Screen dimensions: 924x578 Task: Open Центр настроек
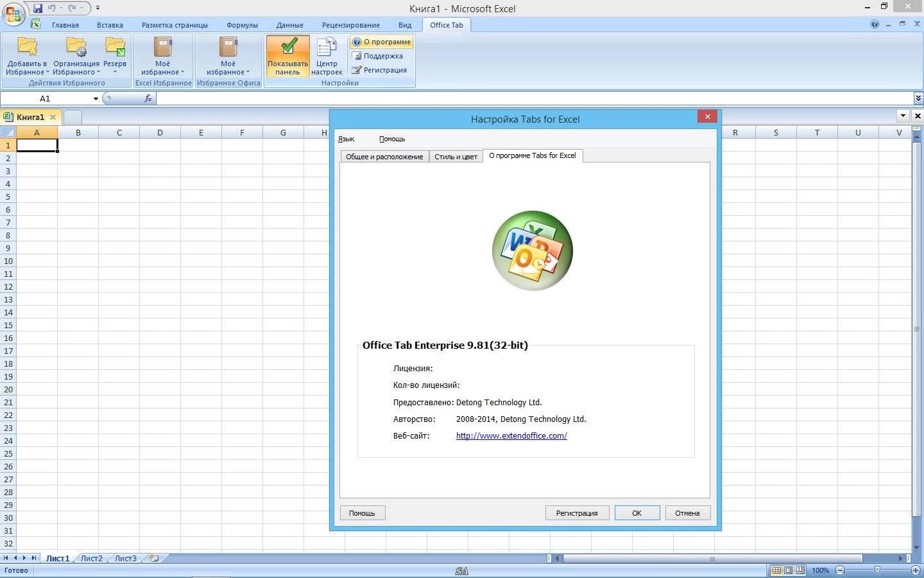[327, 56]
